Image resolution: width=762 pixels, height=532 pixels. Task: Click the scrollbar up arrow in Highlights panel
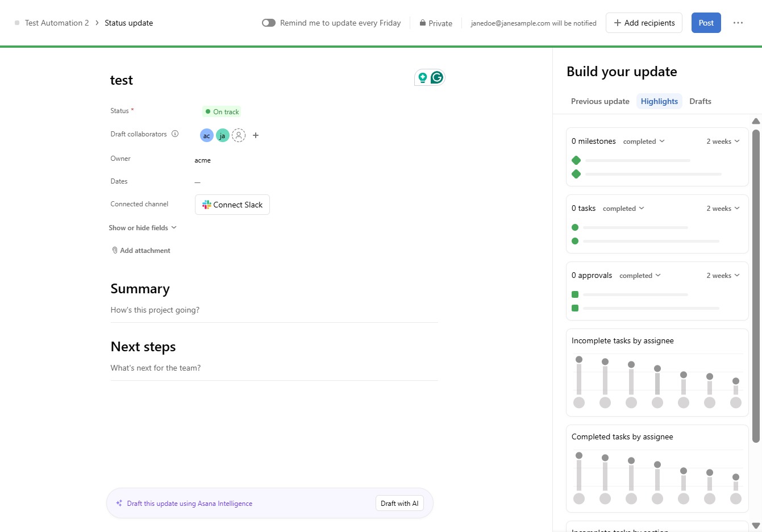(756, 121)
